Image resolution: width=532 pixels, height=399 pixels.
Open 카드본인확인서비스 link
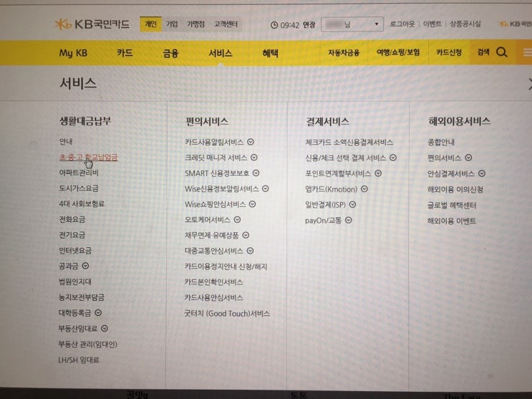pyautogui.click(x=214, y=282)
